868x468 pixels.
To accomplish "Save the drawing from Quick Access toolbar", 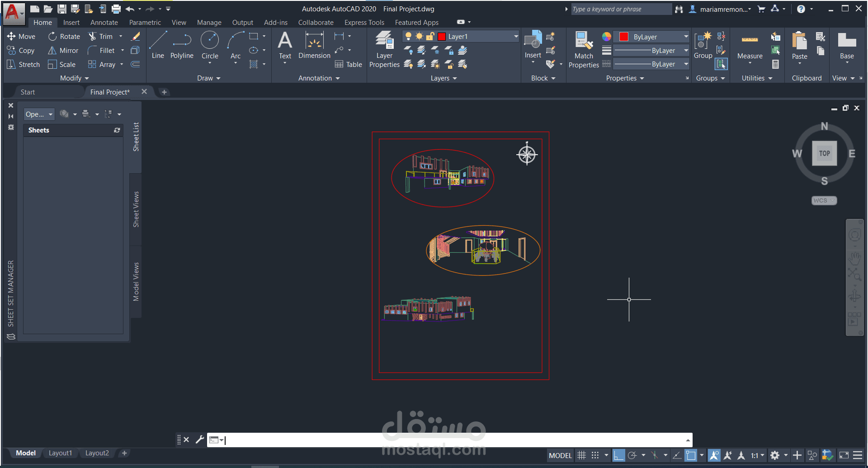I will 62,9.
